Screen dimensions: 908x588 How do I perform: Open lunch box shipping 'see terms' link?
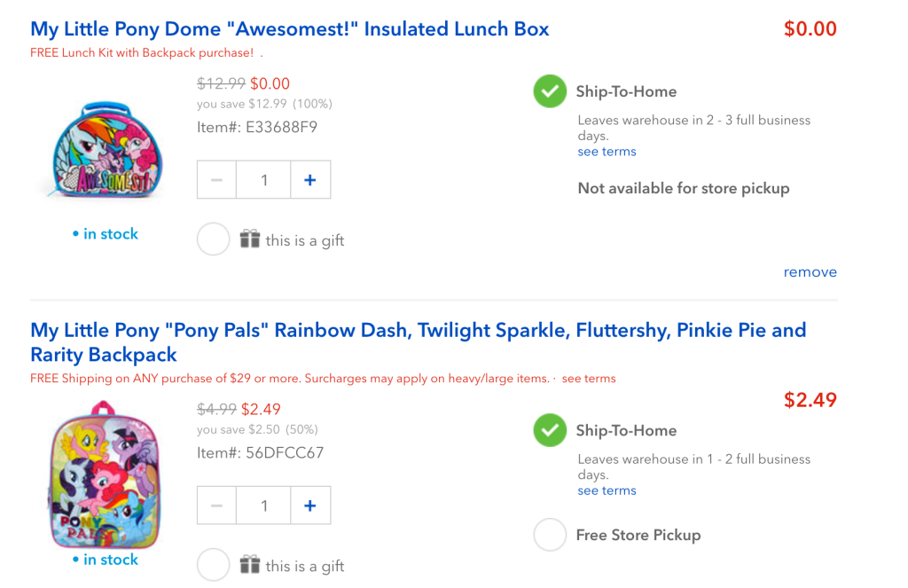607,152
